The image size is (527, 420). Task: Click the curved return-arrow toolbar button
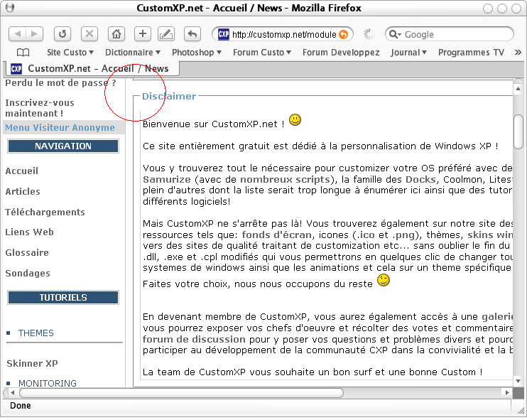click(x=192, y=33)
